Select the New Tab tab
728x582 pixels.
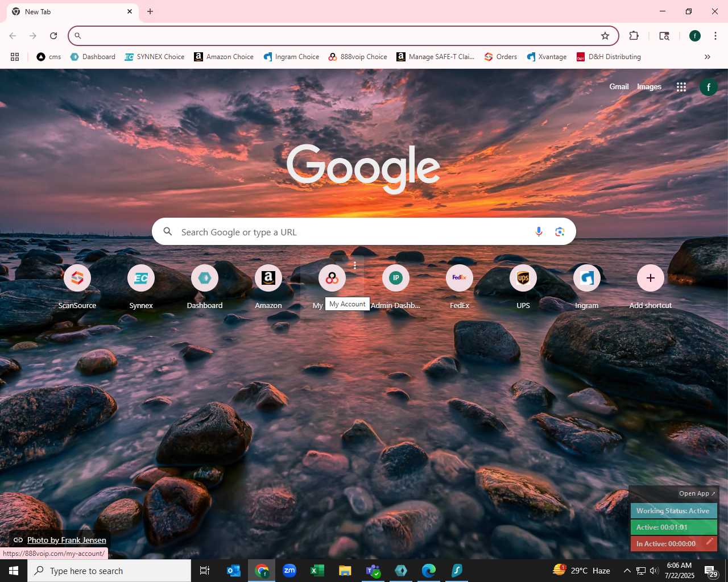pos(73,11)
